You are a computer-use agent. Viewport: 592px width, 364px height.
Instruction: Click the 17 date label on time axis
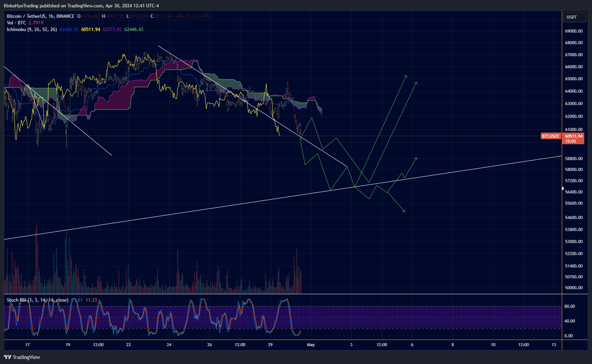pyautogui.click(x=28, y=345)
